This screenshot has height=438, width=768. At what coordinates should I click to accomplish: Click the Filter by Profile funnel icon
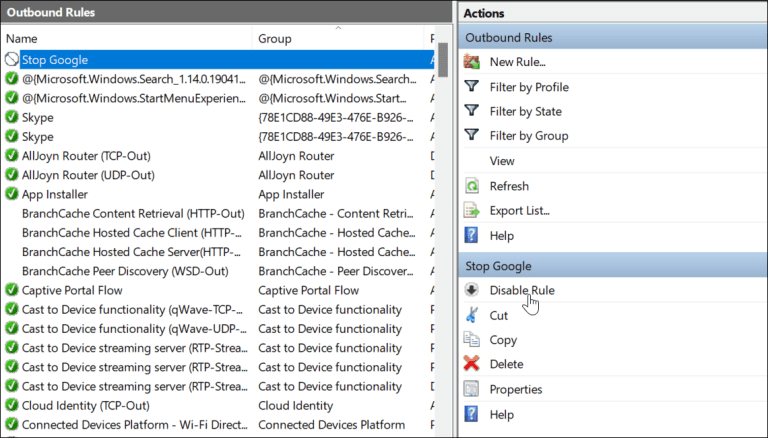click(x=472, y=87)
